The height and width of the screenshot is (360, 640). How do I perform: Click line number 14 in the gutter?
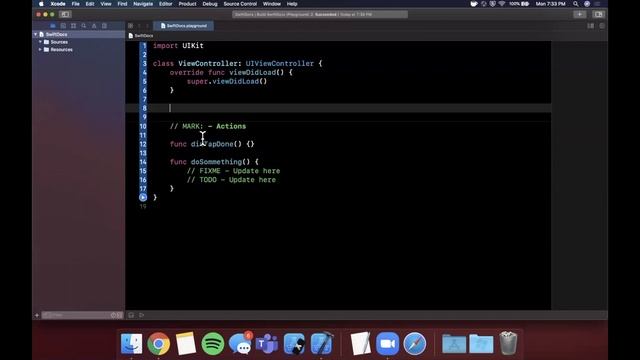coord(143,162)
